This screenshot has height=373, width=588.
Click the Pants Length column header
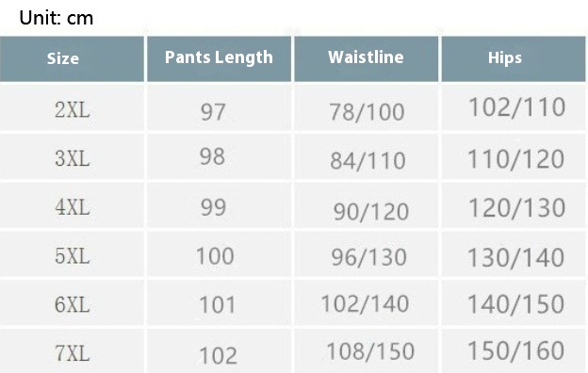tap(219, 58)
